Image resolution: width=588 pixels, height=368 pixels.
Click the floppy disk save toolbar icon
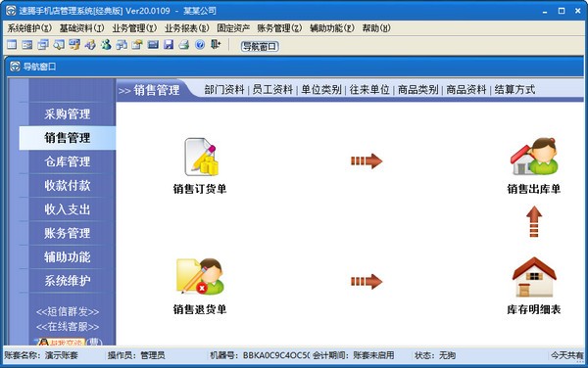click(169, 45)
